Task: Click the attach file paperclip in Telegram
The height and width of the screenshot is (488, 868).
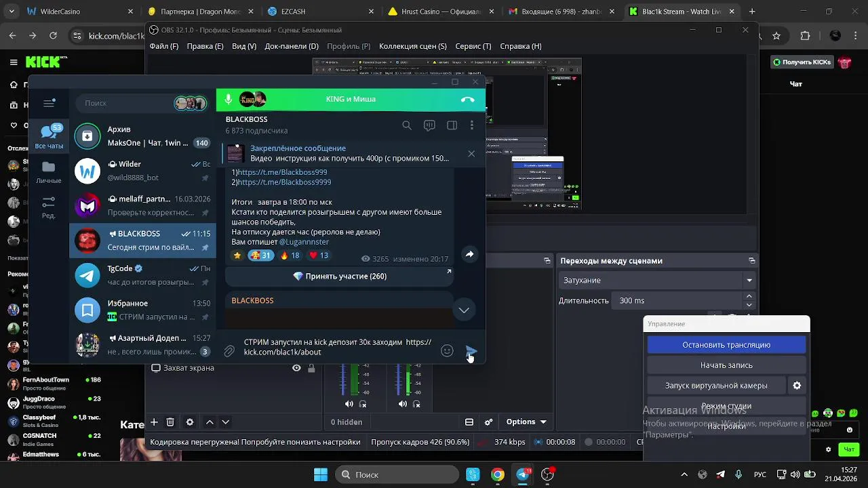Action: pos(229,350)
